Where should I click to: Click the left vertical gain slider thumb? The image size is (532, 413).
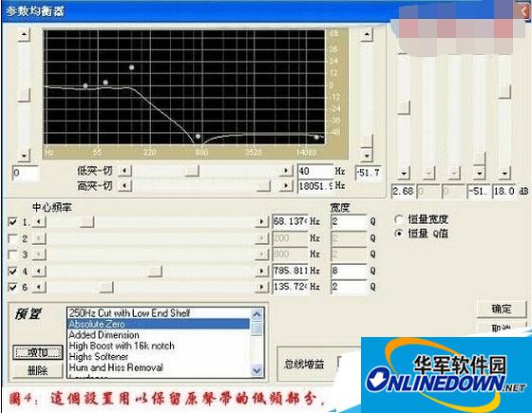click(x=24, y=95)
